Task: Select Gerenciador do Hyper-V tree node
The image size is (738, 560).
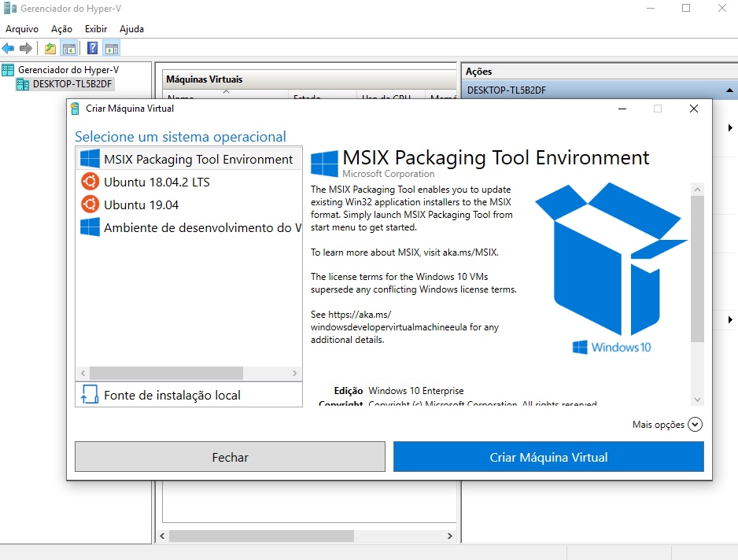Action: [x=68, y=70]
